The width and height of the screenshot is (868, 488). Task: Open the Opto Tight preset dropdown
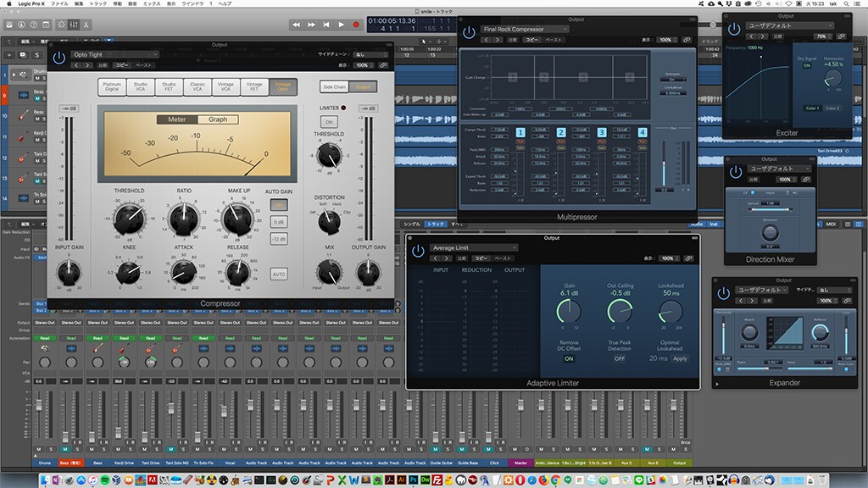tap(115, 54)
